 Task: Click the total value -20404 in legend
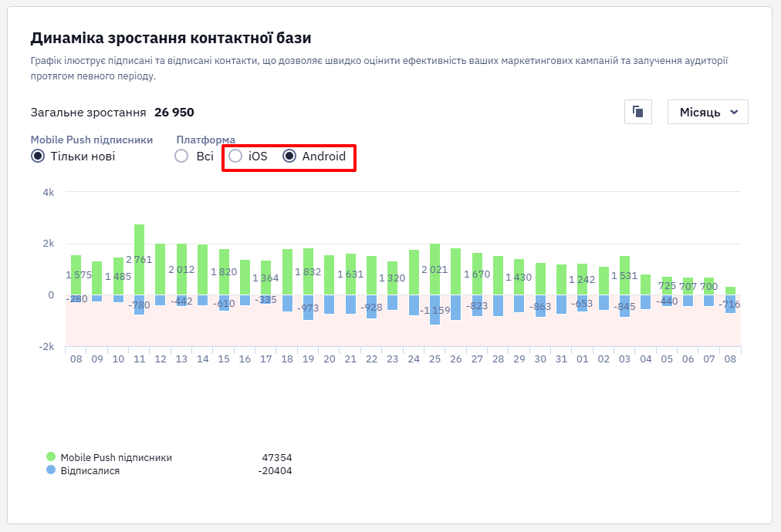click(x=275, y=471)
